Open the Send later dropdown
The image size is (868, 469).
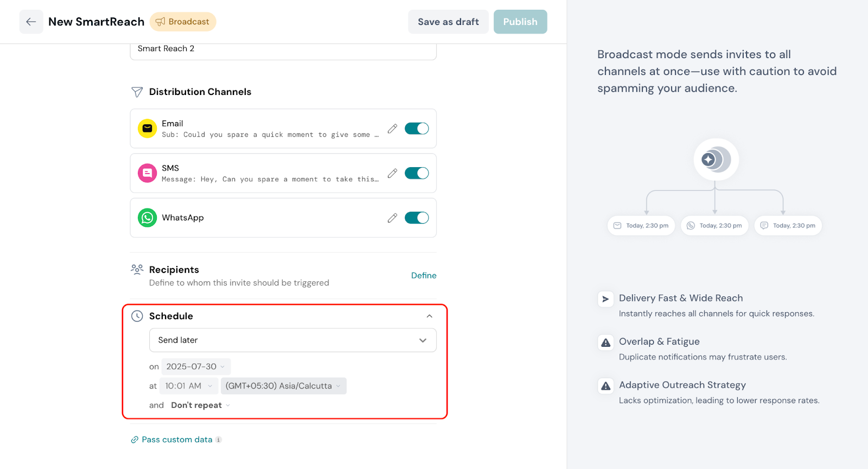pos(292,340)
